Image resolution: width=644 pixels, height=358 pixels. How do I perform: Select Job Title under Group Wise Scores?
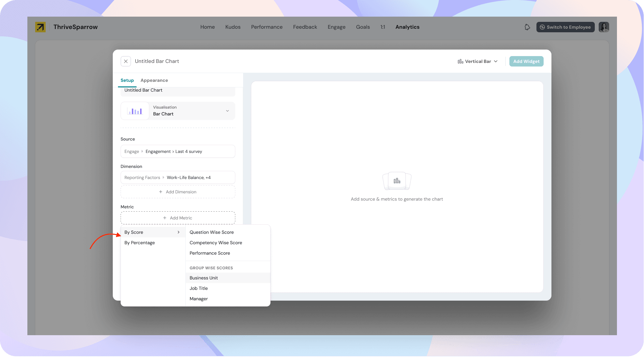pyautogui.click(x=228, y=288)
